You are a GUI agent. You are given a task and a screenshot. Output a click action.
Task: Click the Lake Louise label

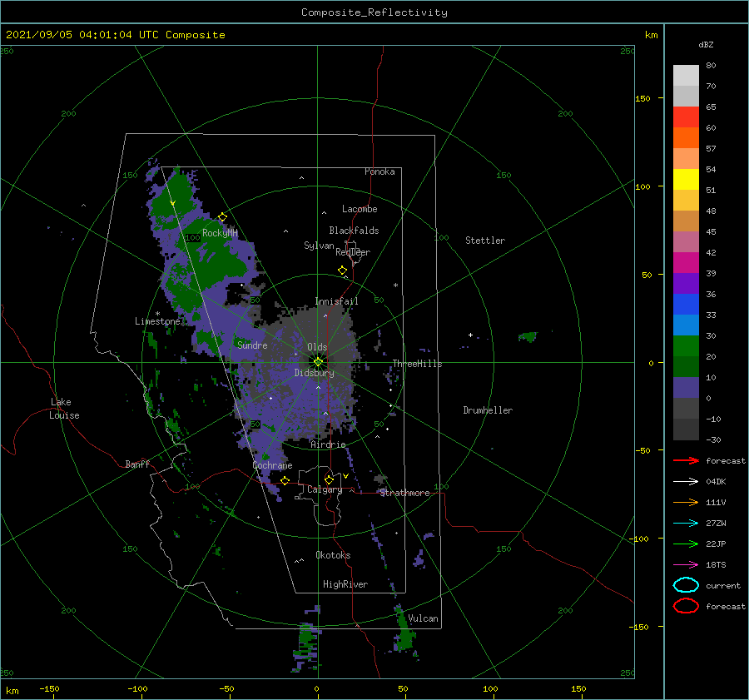[64, 409]
